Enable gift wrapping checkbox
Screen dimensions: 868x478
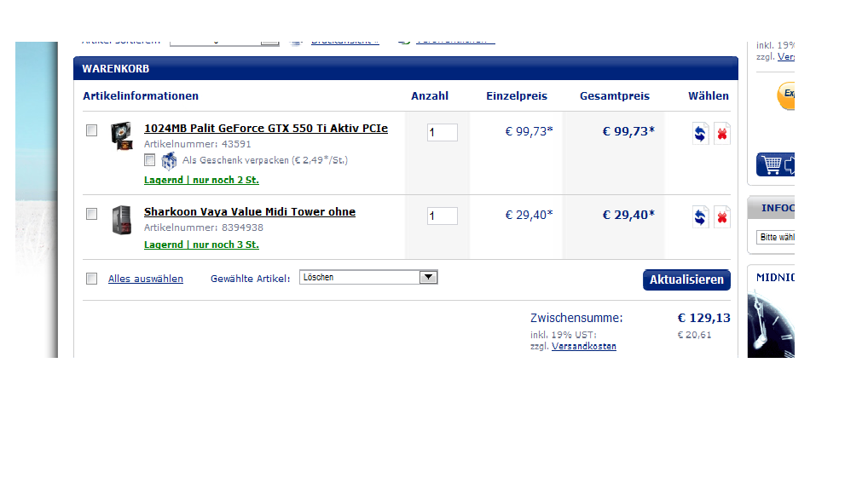pyautogui.click(x=149, y=160)
